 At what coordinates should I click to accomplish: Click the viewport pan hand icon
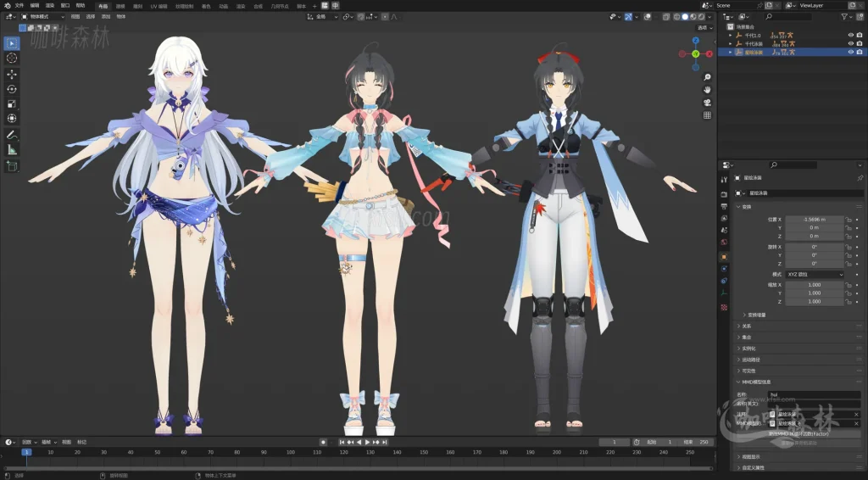(x=707, y=90)
